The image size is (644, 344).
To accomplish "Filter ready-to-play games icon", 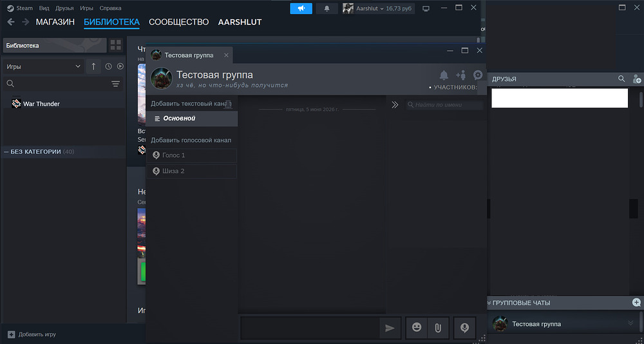I will point(120,66).
